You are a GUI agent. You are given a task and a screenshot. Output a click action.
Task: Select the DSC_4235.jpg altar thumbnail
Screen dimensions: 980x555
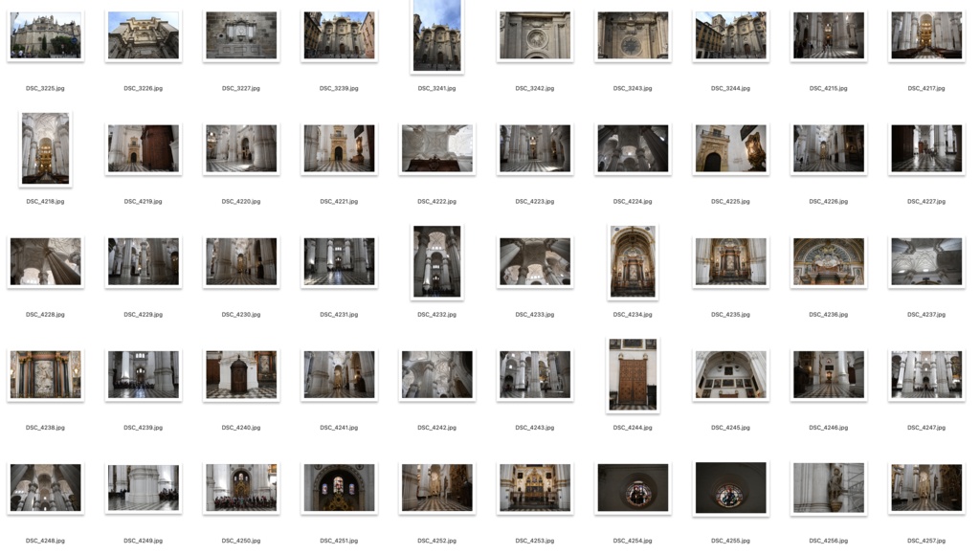(730, 262)
